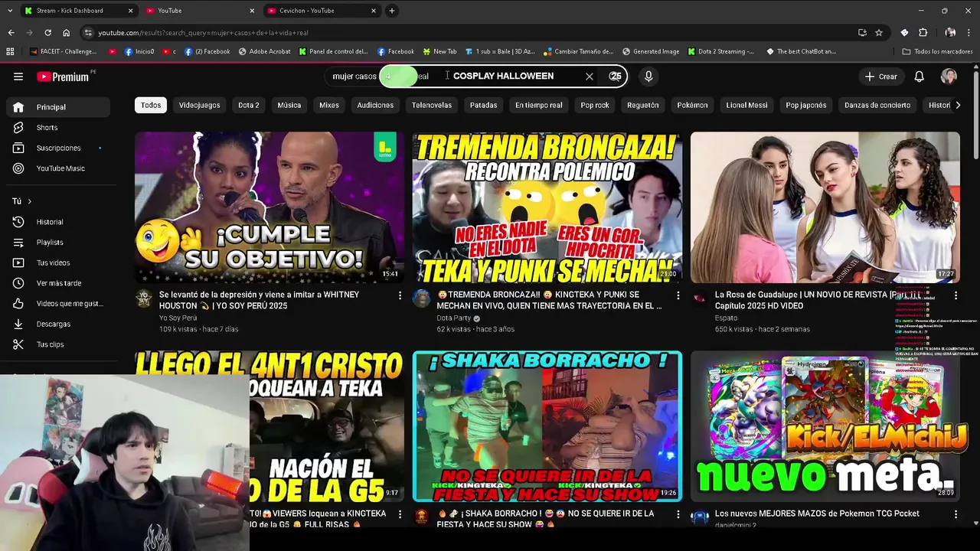
Task: Open a new browser tab
Action: [391, 11]
